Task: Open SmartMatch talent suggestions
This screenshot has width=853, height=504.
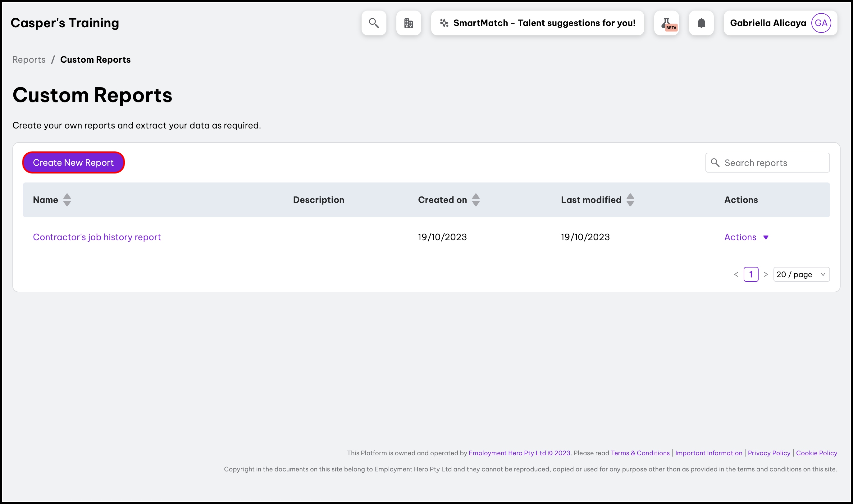Action: (537, 23)
